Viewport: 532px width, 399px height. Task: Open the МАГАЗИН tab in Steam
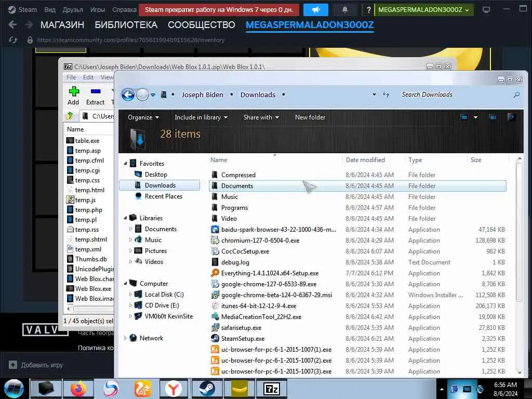pyautogui.click(x=62, y=25)
